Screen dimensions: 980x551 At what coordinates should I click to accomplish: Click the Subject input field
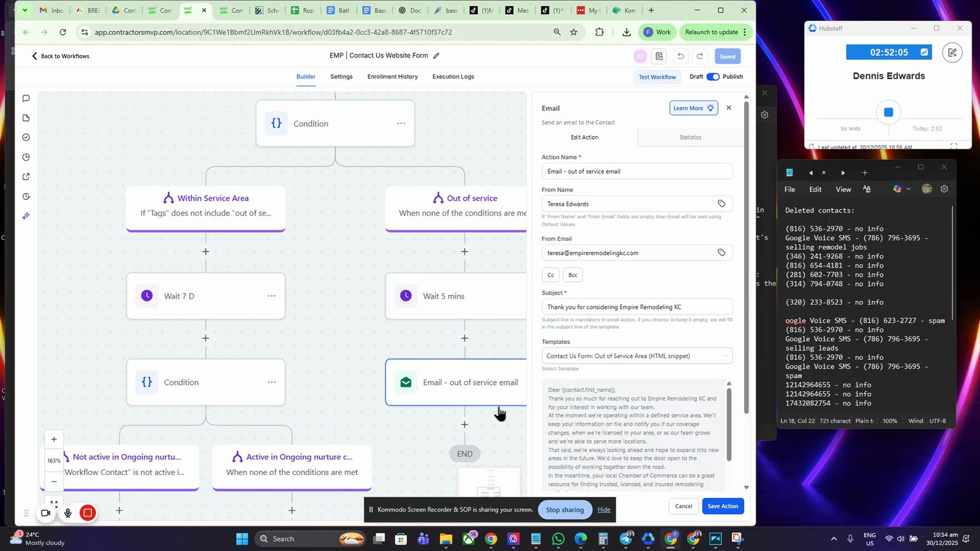tap(637, 307)
